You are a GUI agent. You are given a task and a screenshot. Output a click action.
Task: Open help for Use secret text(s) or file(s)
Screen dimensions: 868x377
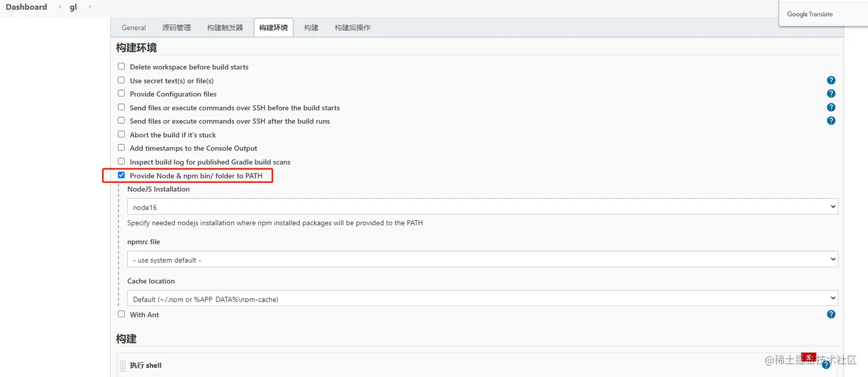[x=831, y=80]
